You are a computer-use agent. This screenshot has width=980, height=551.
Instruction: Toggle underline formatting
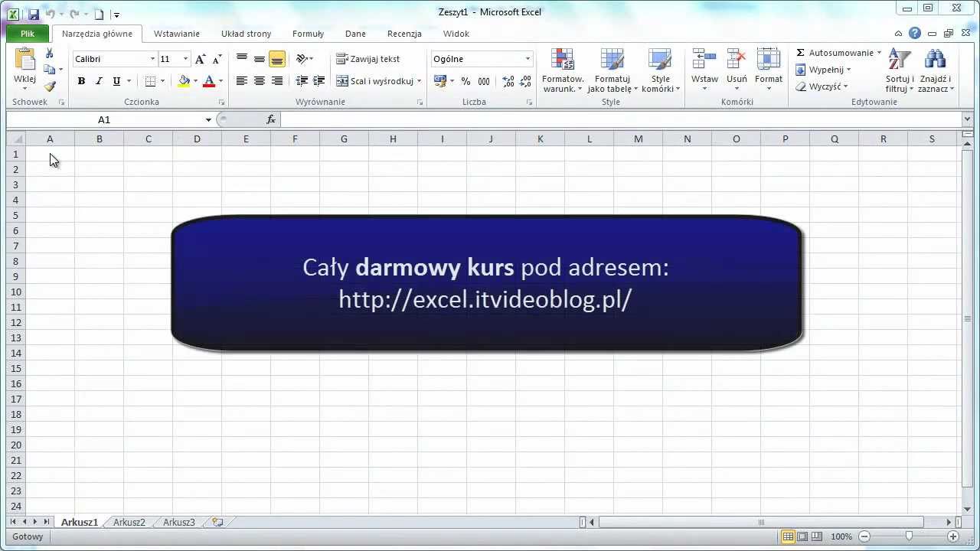click(116, 81)
